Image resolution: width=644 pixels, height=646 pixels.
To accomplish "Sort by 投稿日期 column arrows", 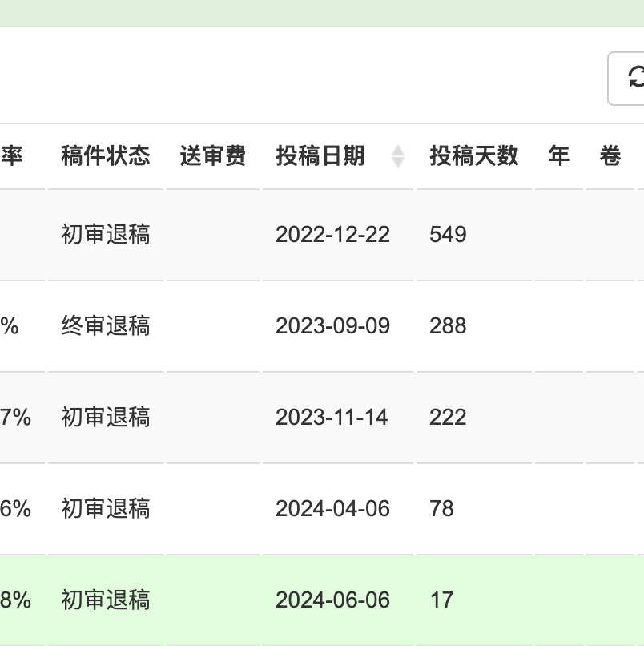I will coord(398,156).
